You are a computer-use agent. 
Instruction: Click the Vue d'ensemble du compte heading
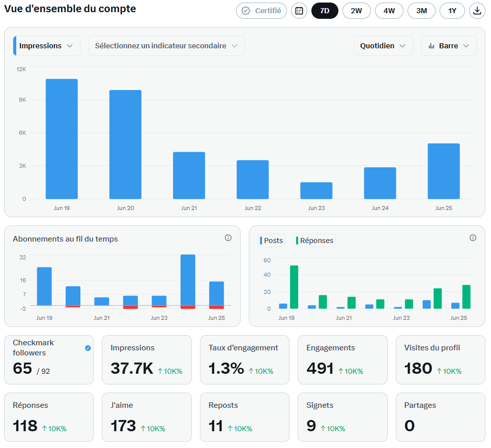click(x=70, y=9)
